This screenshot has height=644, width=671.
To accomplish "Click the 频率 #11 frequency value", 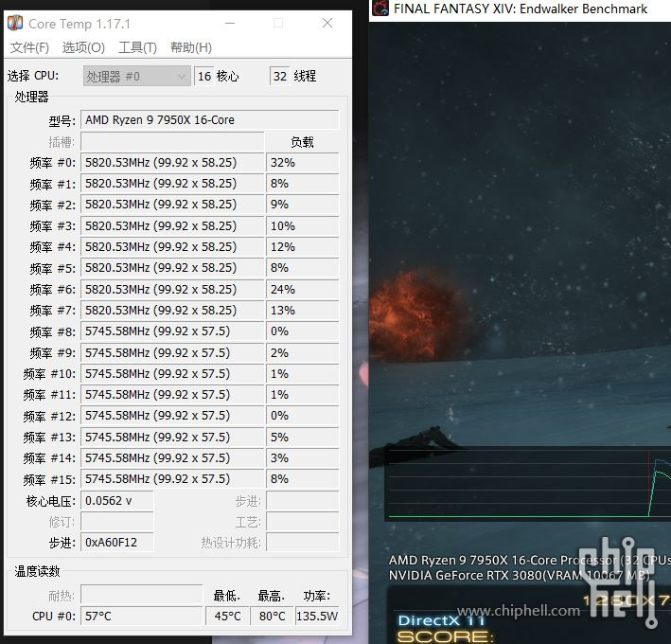I will pyautogui.click(x=172, y=395).
